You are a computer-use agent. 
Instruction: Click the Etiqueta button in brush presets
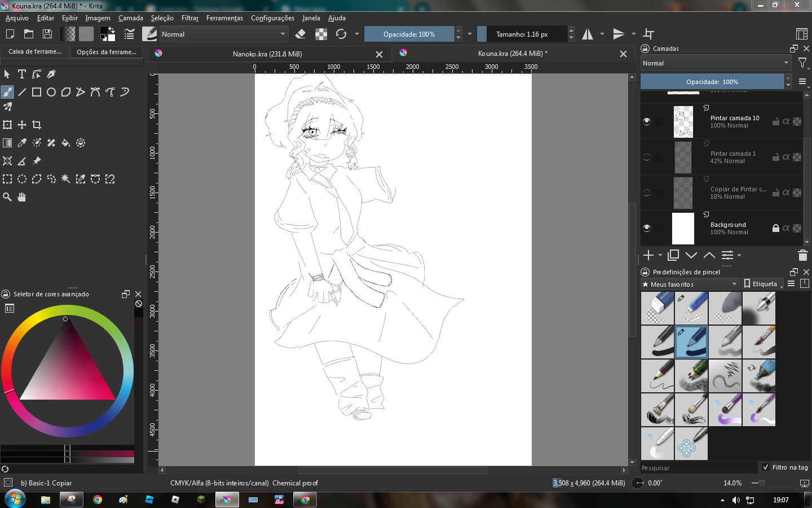(x=763, y=284)
